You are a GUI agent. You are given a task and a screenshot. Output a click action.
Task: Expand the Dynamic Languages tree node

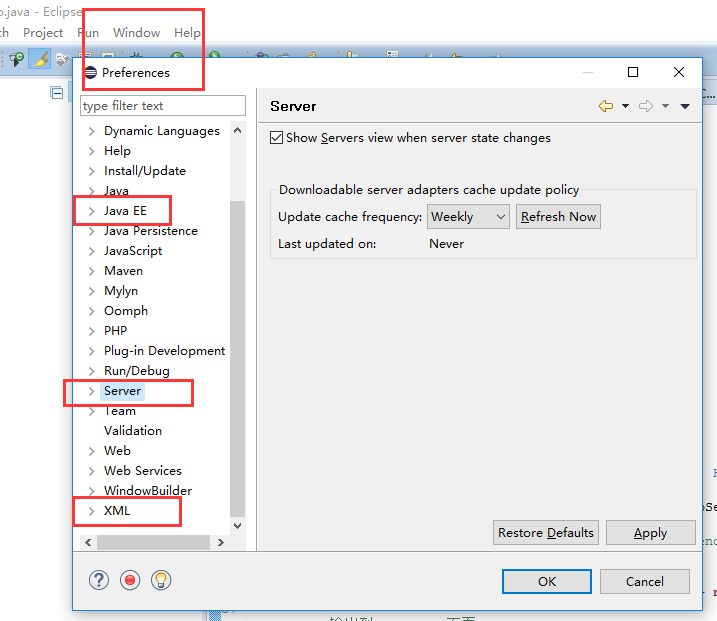[91, 131]
